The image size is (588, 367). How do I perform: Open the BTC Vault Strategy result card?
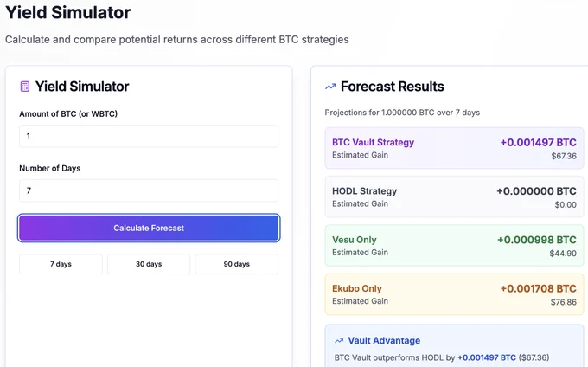454,148
